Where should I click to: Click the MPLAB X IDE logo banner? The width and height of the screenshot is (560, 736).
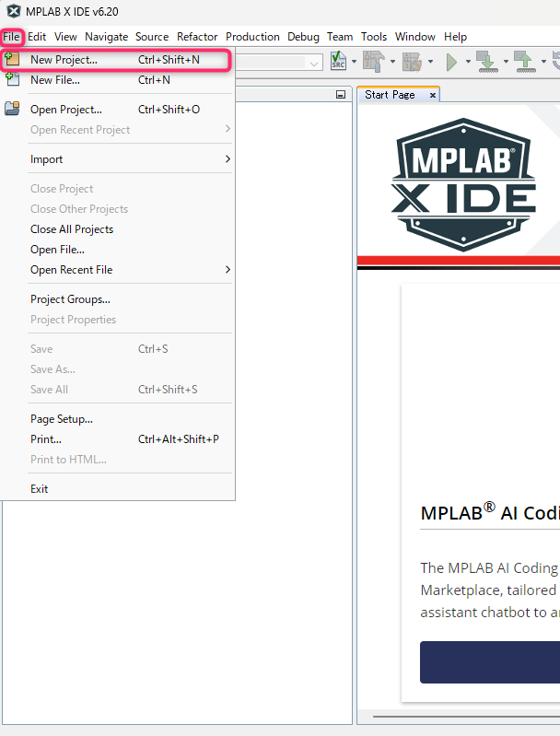click(x=463, y=184)
